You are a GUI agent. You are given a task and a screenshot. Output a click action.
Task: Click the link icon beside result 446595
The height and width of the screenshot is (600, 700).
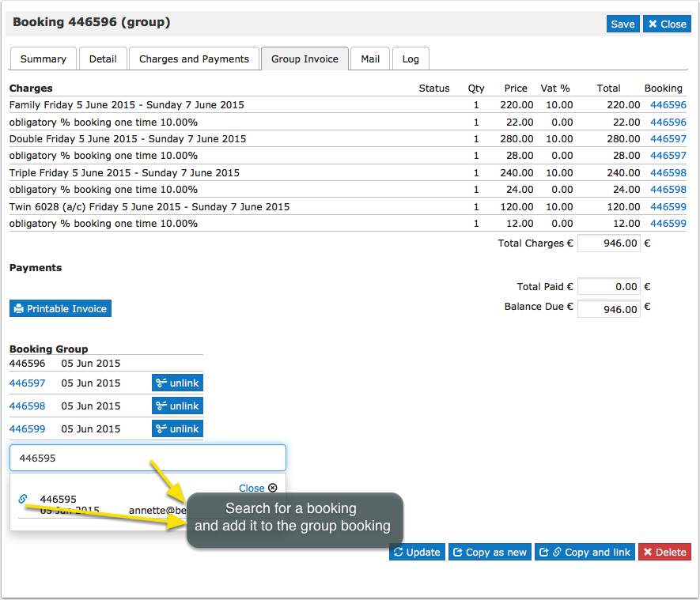point(23,499)
